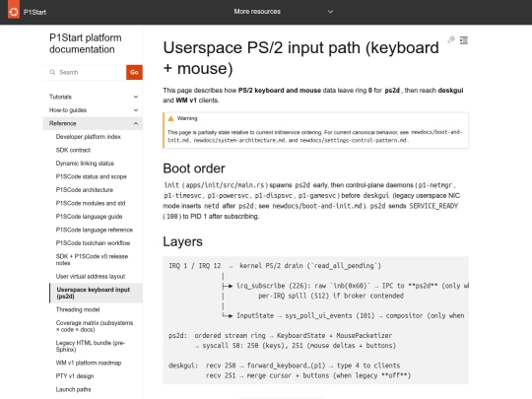532x399 pixels.
Task: Click the Warning admonition label
Action: click(x=187, y=118)
